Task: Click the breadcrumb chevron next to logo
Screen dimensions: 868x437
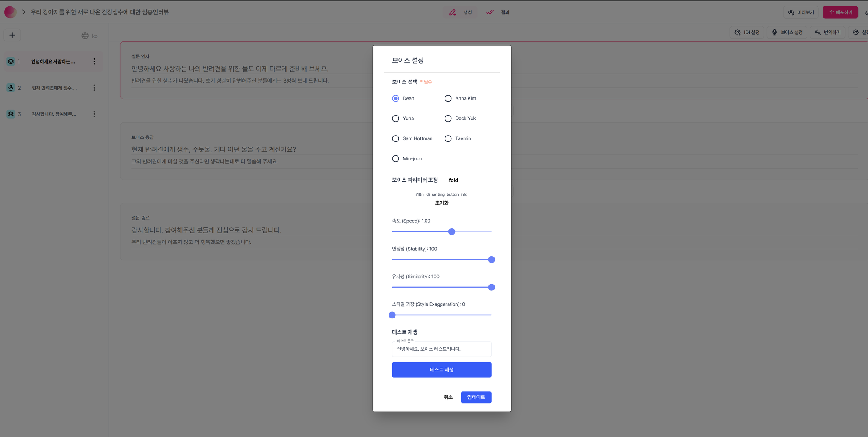Action: click(24, 12)
